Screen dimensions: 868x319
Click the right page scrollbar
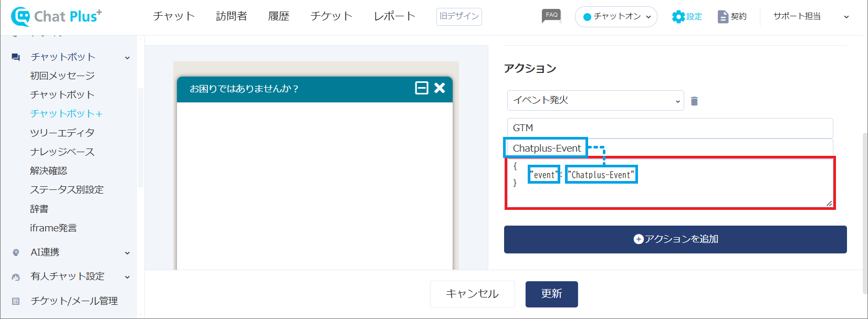point(865,212)
